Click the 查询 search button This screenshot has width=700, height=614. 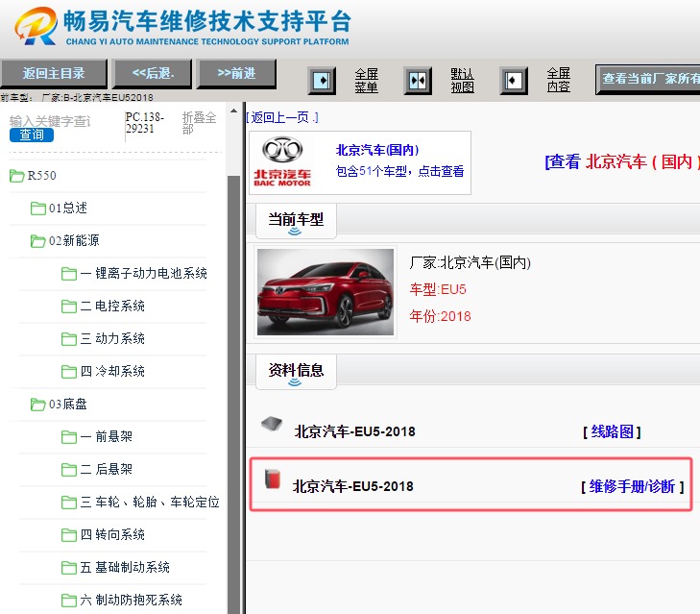point(32,135)
